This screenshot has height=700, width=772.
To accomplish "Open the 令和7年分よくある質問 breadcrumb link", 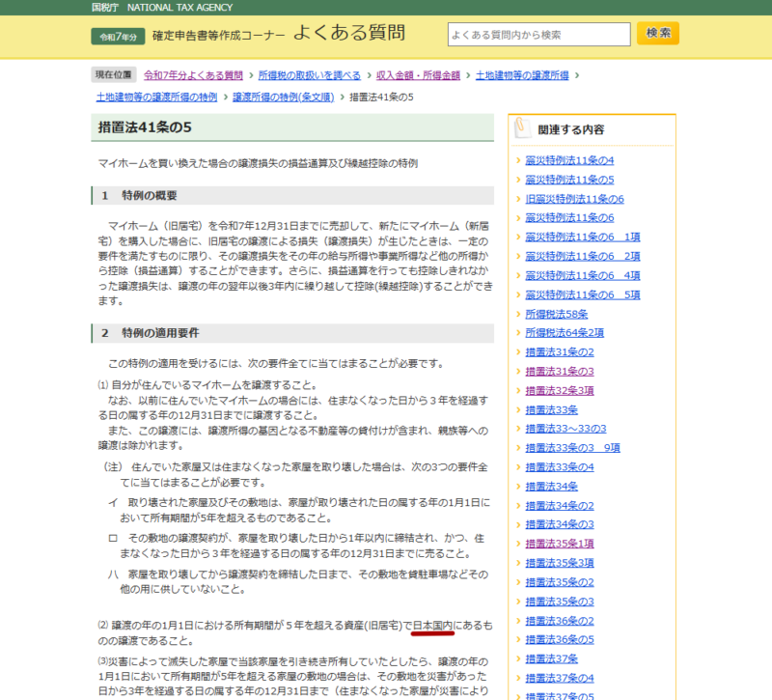I will coord(193,74).
